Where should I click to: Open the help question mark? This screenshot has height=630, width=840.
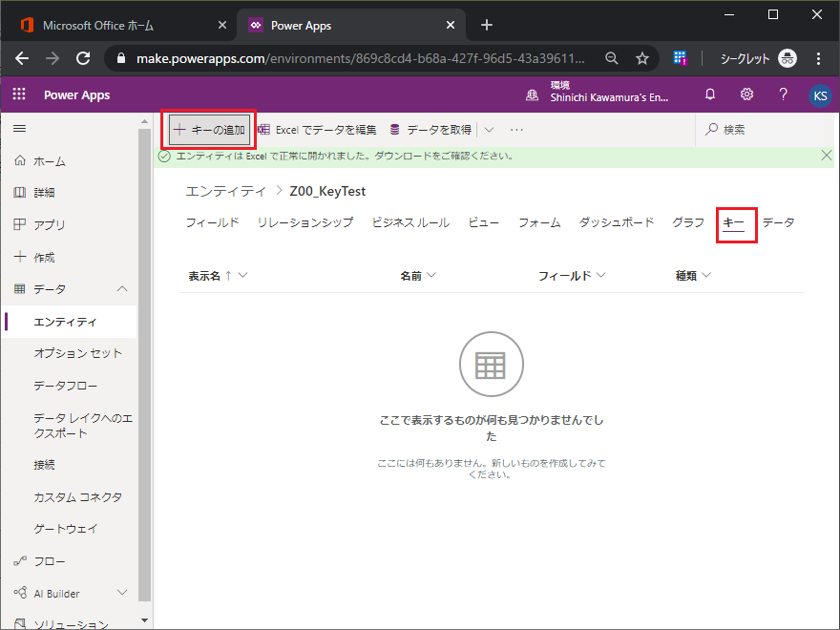pos(784,94)
